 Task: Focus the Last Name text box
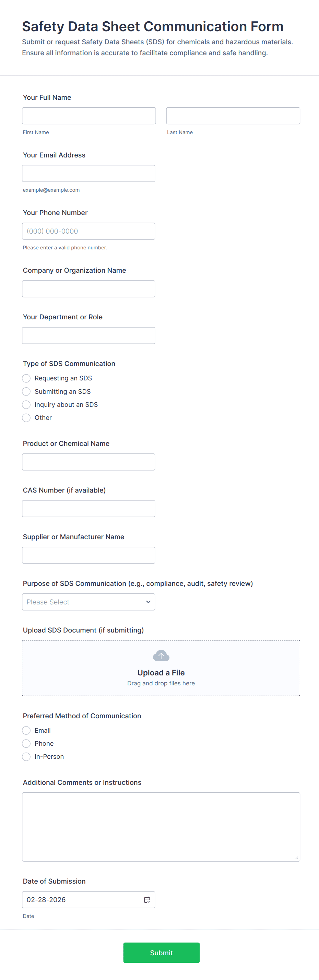[233, 116]
